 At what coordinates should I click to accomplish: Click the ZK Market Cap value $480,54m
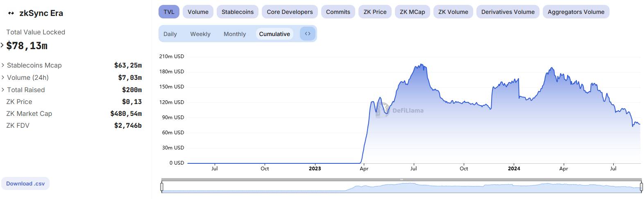point(126,113)
